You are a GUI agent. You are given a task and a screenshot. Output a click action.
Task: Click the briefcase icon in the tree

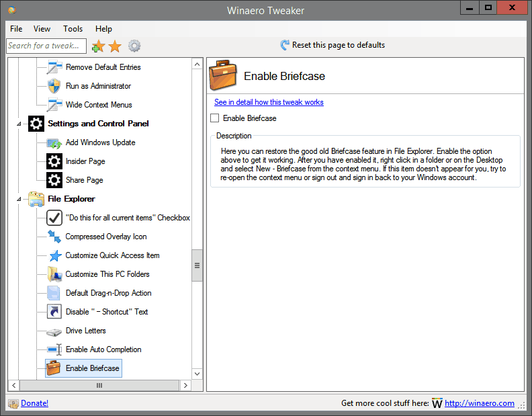(x=54, y=368)
